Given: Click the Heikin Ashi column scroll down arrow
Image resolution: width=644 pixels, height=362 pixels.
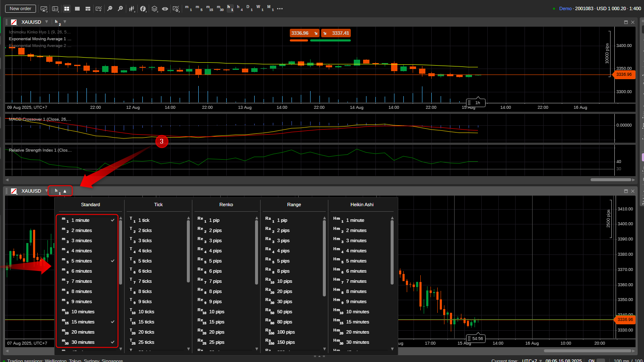Looking at the screenshot, I should (x=392, y=349).
